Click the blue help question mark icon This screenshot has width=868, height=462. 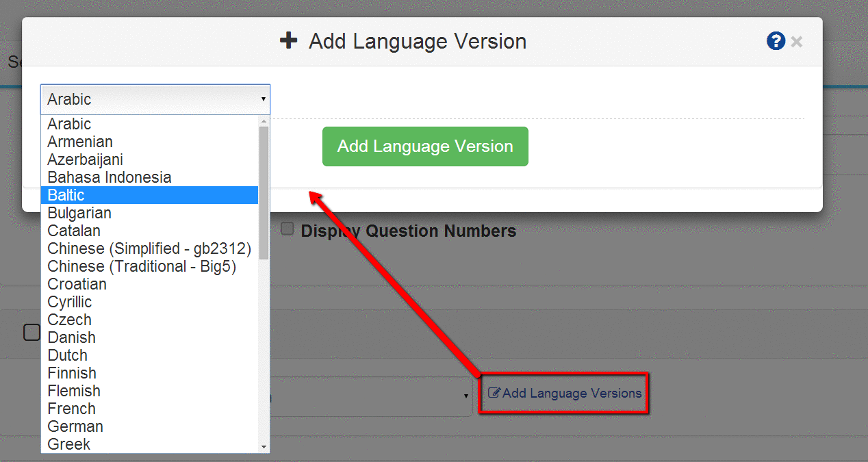tap(776, 41)
